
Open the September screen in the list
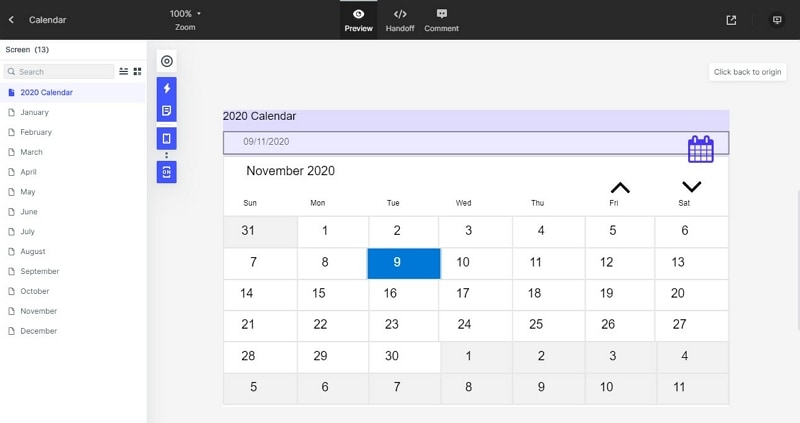coord(39,271)
